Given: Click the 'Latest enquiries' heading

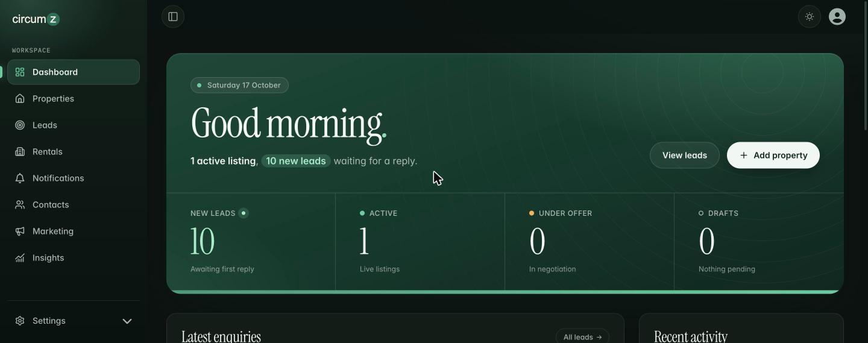Looking at the screenshot, I should pos(221,336).
